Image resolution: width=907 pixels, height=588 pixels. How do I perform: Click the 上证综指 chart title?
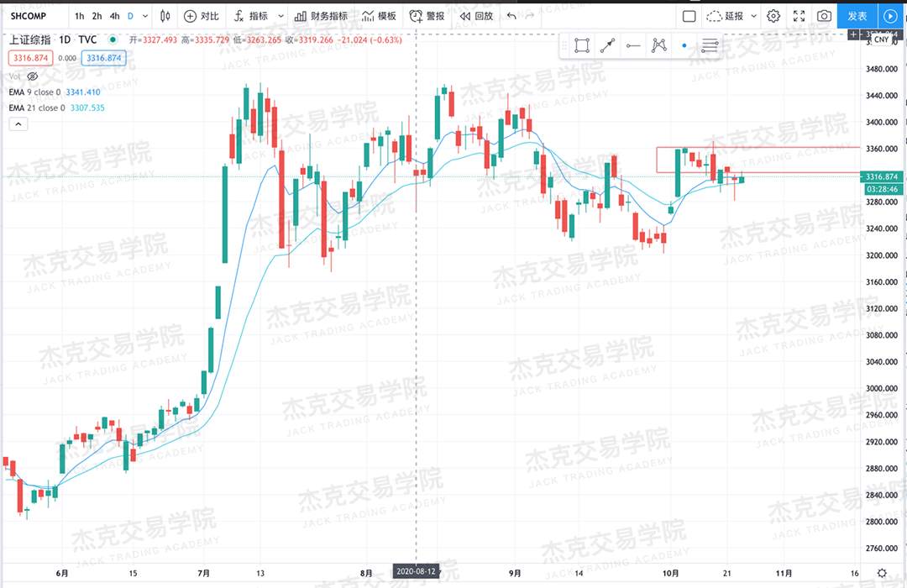pyautogui.click(x=29, y=39)
